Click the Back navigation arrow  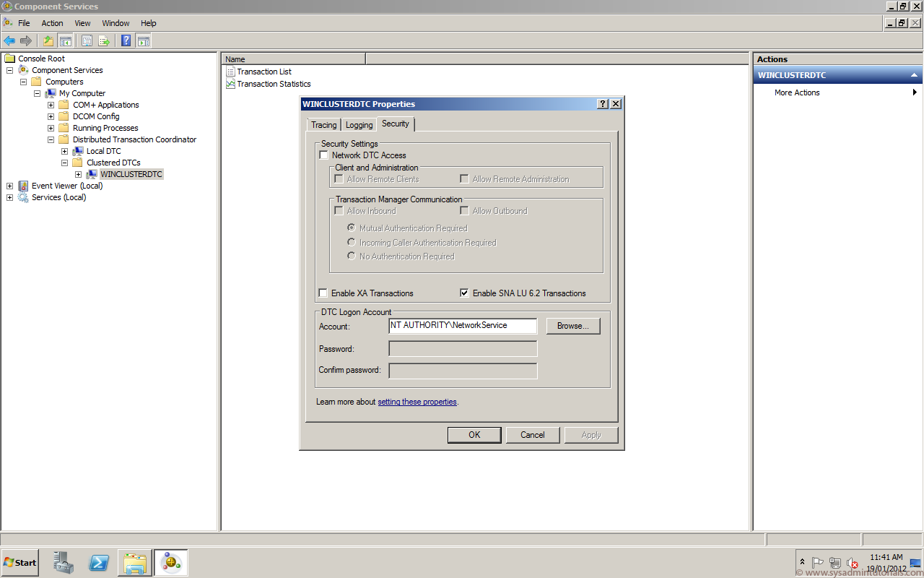click(x=9, y=40)
